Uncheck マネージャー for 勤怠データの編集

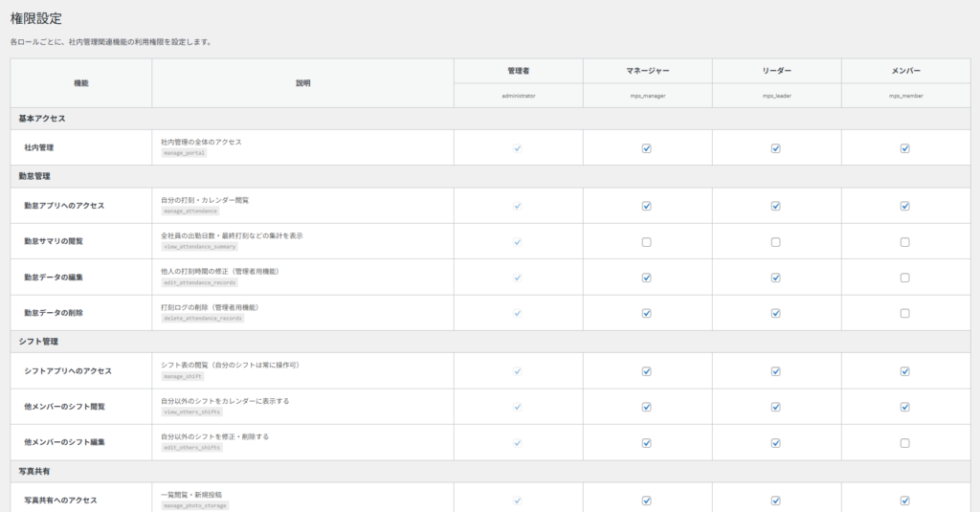tap(646, 278)
